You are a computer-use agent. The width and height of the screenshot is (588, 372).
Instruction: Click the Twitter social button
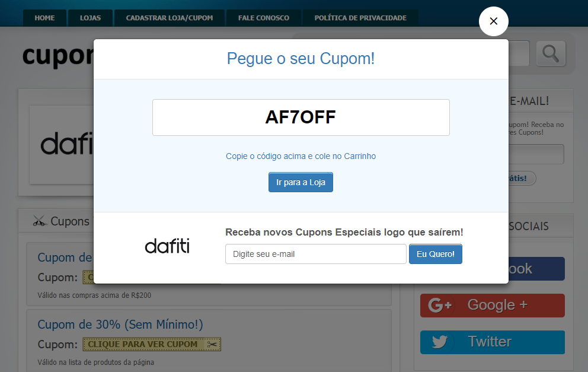(493, 342)
